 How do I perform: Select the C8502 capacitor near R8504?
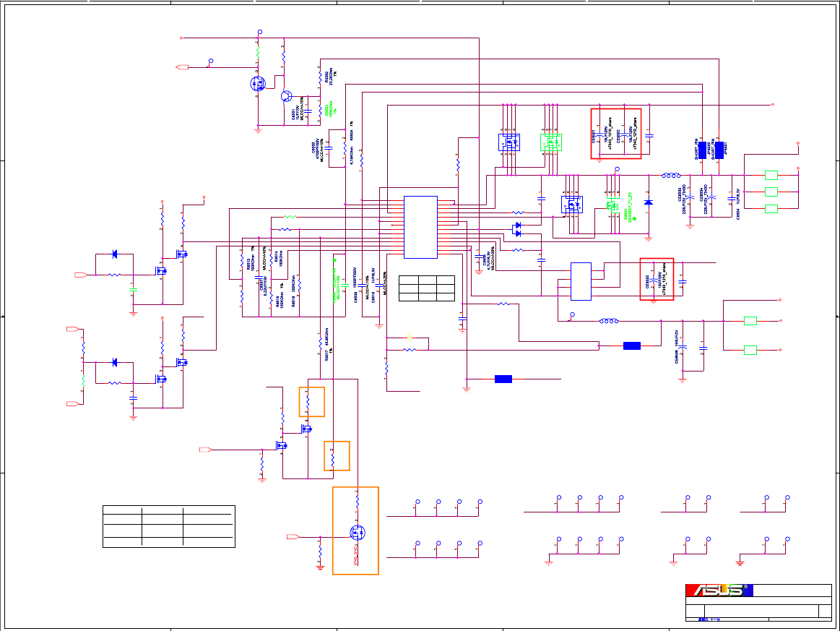coord(329,147)
